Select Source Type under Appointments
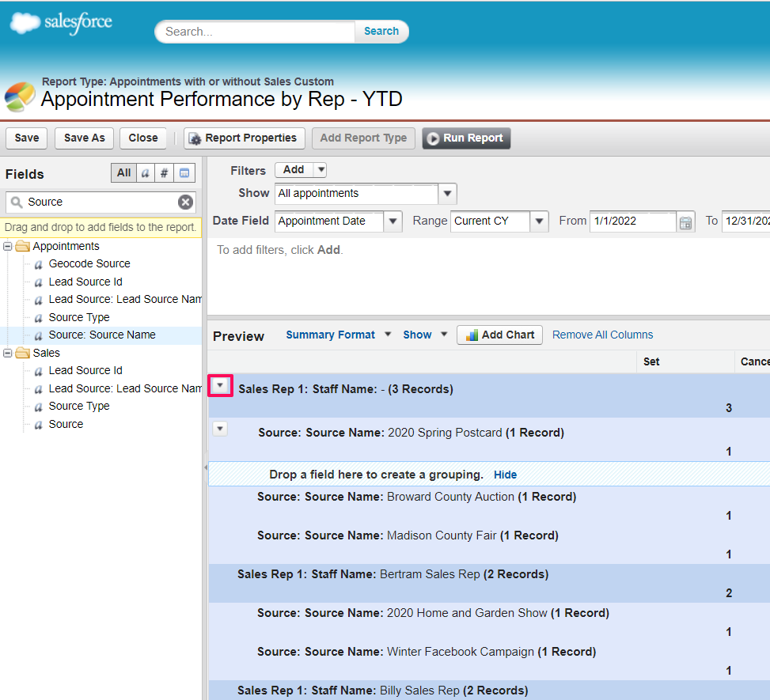Viewport: 770px width, 700px height. click(x=79, y=318)
